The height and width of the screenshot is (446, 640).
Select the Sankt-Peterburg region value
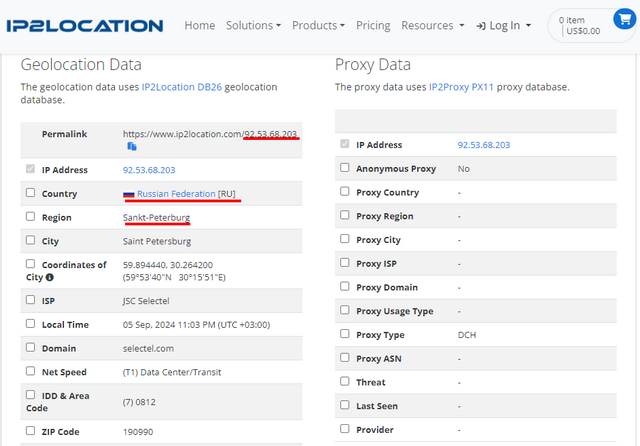click(156, 217)
